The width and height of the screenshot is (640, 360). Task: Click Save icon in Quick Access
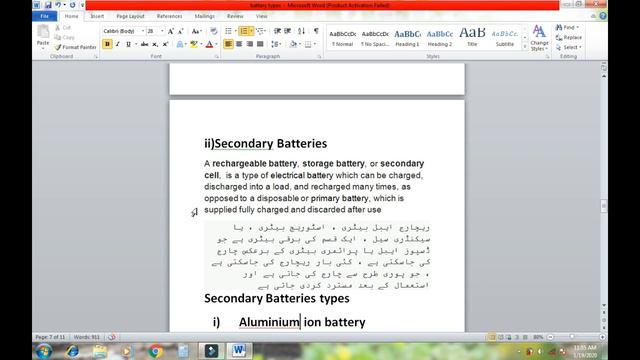point(48,5)
